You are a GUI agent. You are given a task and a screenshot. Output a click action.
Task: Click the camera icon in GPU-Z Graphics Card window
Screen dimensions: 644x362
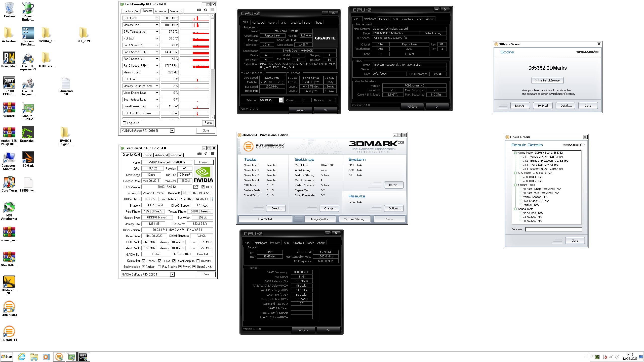pos(199,154)
